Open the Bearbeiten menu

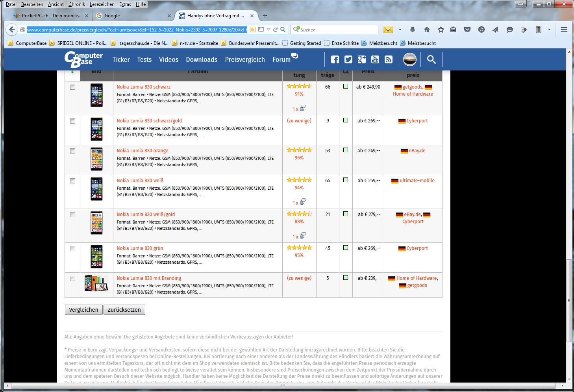pos(32,4)
